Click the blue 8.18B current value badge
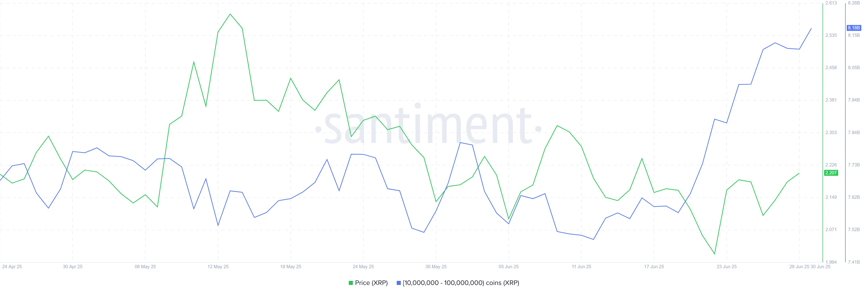868x294 pixels. click(854, 28)
